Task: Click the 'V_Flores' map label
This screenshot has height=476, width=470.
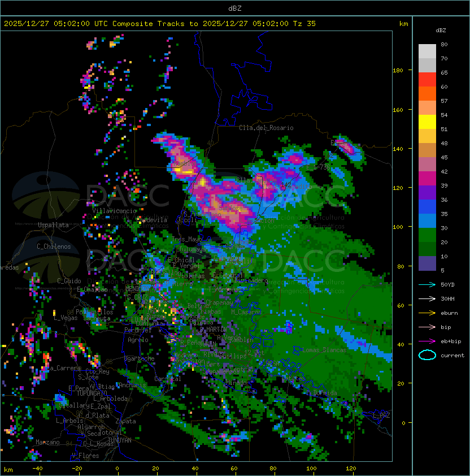Action: (x=85, y=456)
